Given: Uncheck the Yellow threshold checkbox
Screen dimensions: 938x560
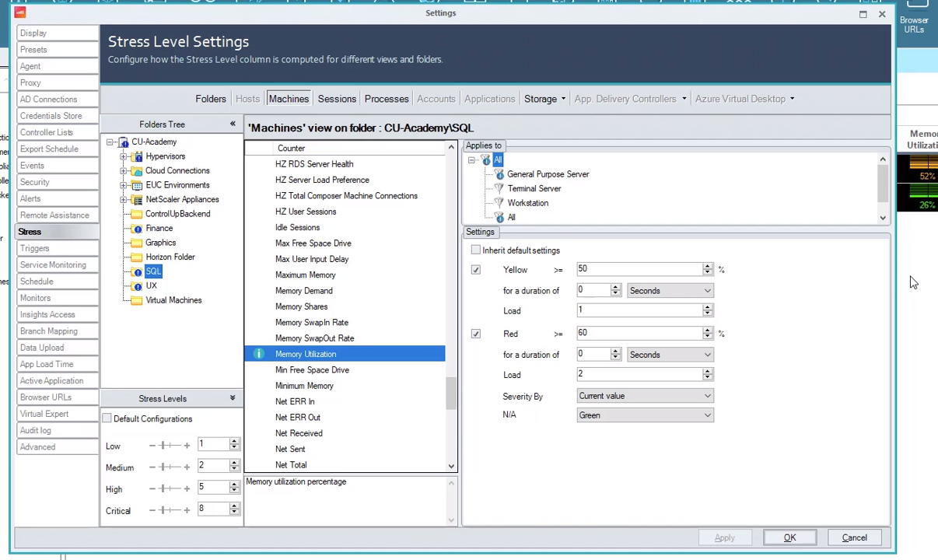Looking at the screenshot, I should [x=475, y=269].
